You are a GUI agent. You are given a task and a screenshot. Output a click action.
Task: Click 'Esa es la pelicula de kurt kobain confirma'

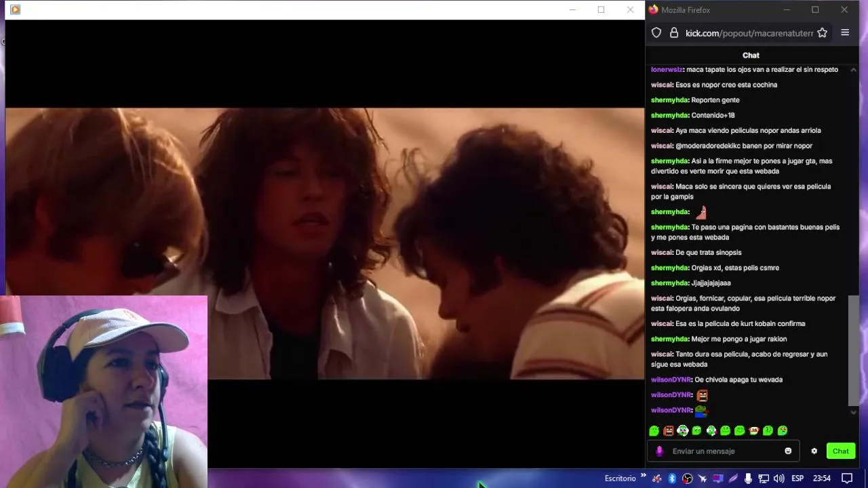[740, 323]
